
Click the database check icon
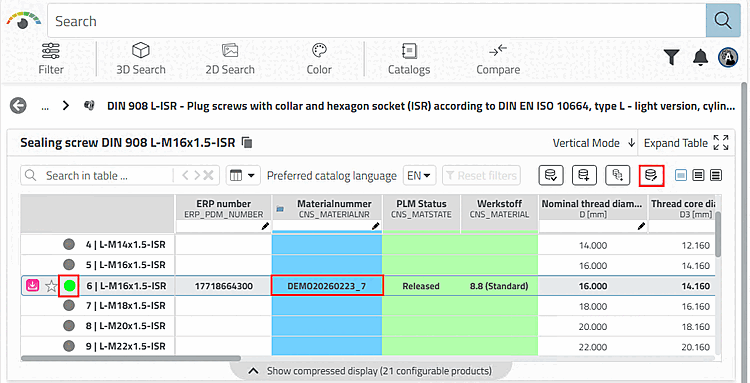point(551,175)
